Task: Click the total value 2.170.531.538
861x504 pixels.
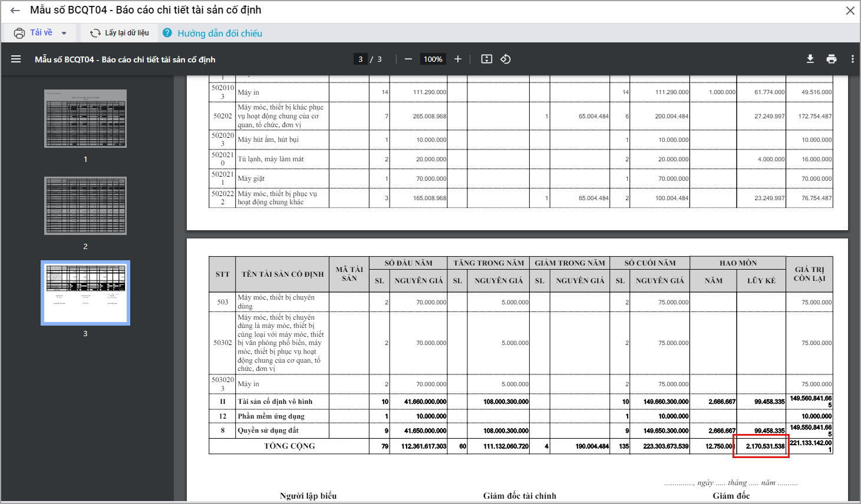Action: 765,446
